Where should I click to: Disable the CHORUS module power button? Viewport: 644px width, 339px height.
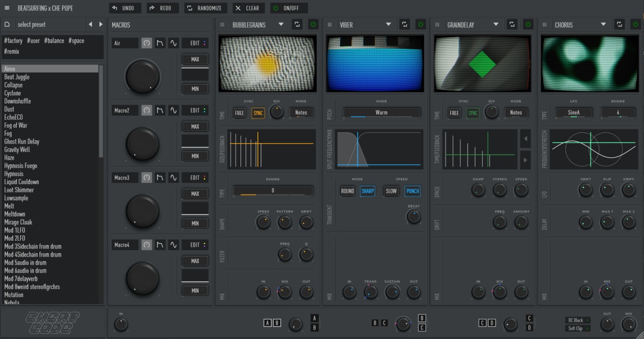point(635,25)
